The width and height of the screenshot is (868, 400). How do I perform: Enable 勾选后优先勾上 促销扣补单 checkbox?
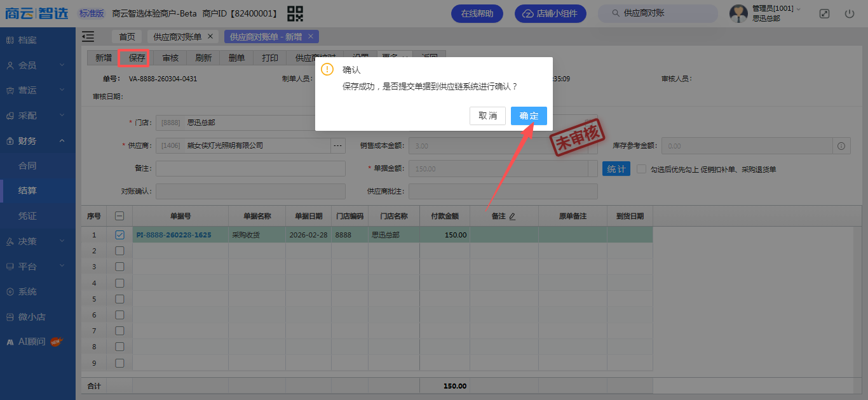click(641, 170)
